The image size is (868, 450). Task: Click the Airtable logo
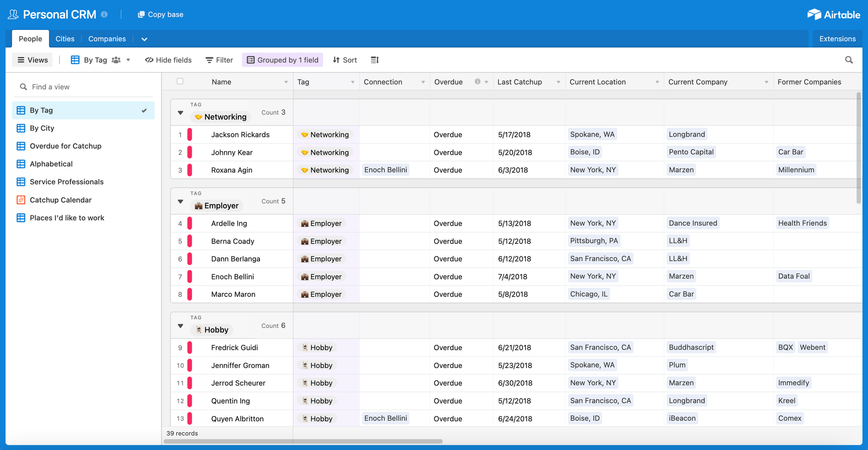(834, 14)
